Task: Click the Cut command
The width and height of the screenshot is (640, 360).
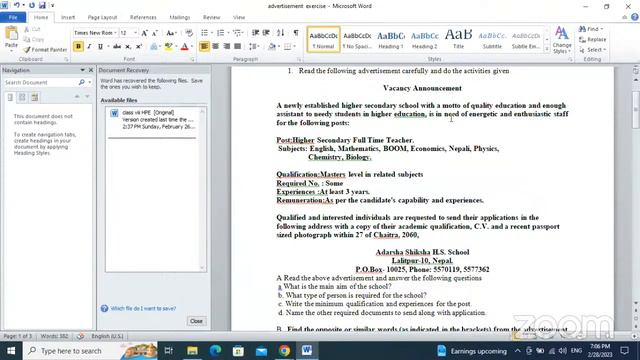Action: [32, 29]
